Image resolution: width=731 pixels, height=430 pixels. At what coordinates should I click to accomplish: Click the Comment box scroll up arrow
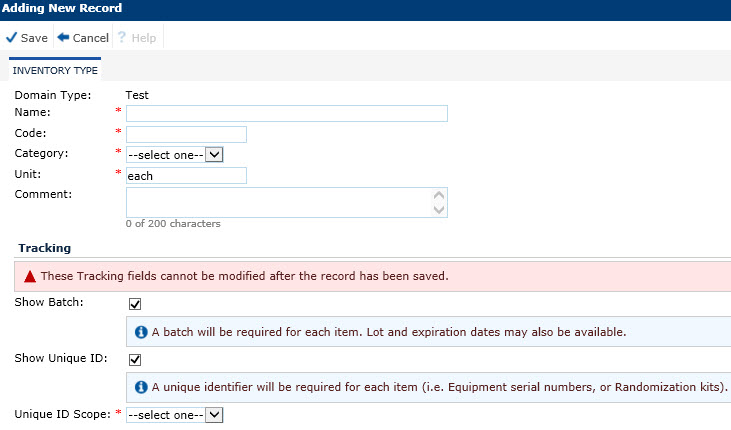coord(437,196)
